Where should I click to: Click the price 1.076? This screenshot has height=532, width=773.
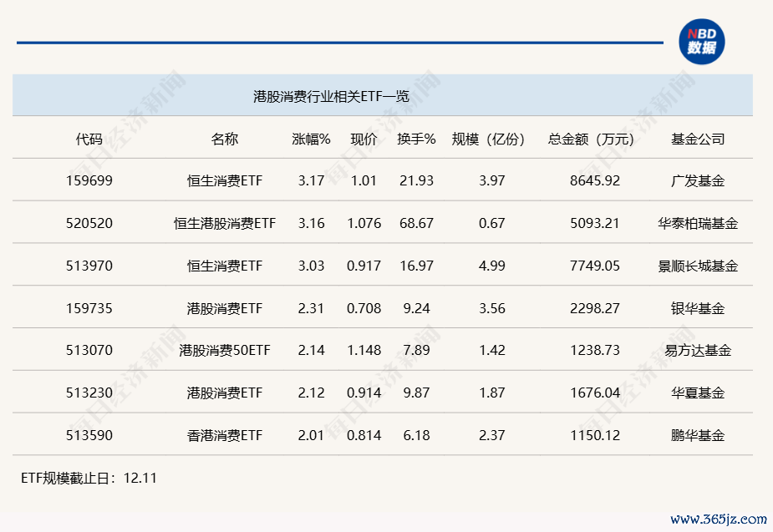[x=364, y=223]
